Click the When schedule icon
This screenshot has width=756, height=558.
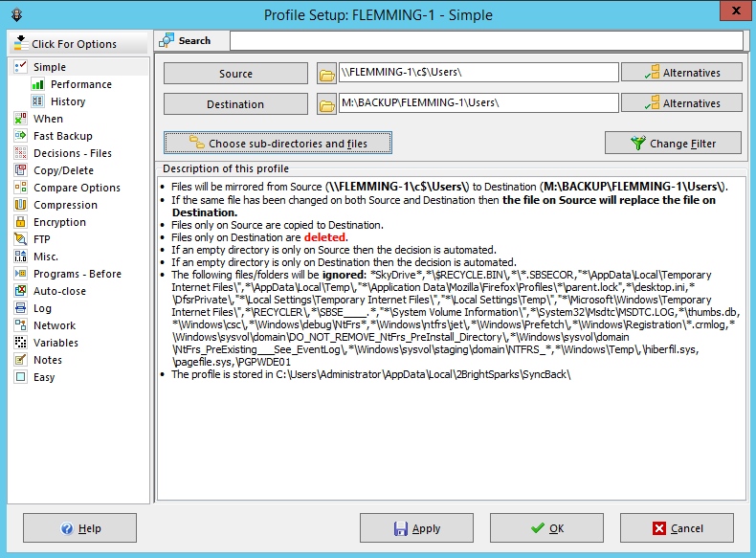click(x=21, y=119)
